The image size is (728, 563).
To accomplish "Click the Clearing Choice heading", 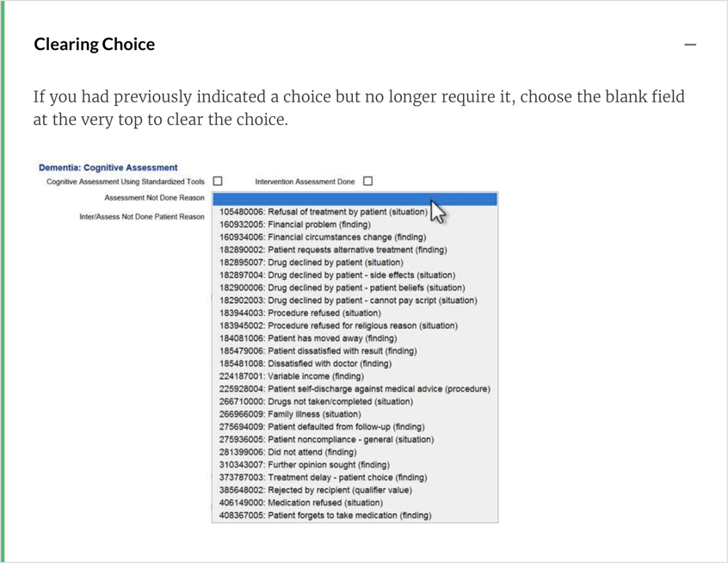I will 95,45.
